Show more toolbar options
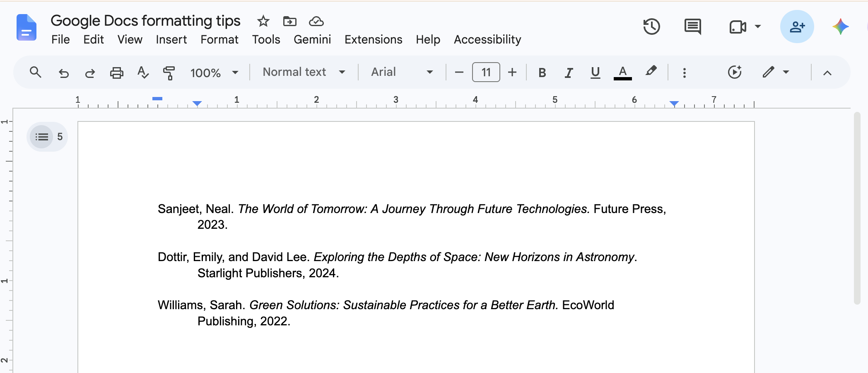Screen dimensions: 868x373 tap(684, 73)
